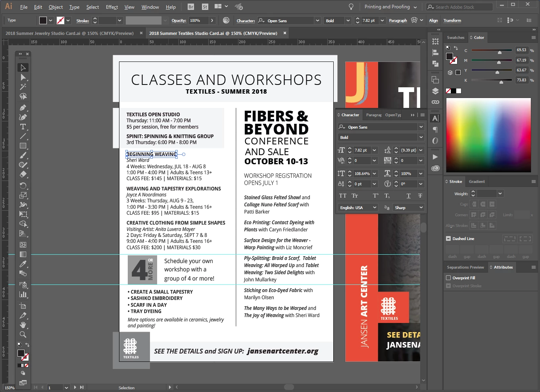Select the Rectangle tool
The height and width of the screenshot is (392, 540).
[x=23, y=146]
